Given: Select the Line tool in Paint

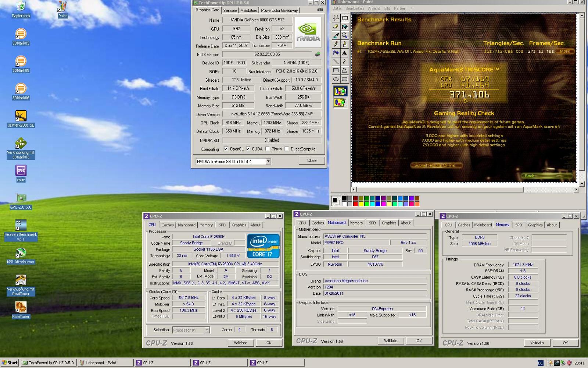Looking at the screenshot, I should [x=336, y=62].
